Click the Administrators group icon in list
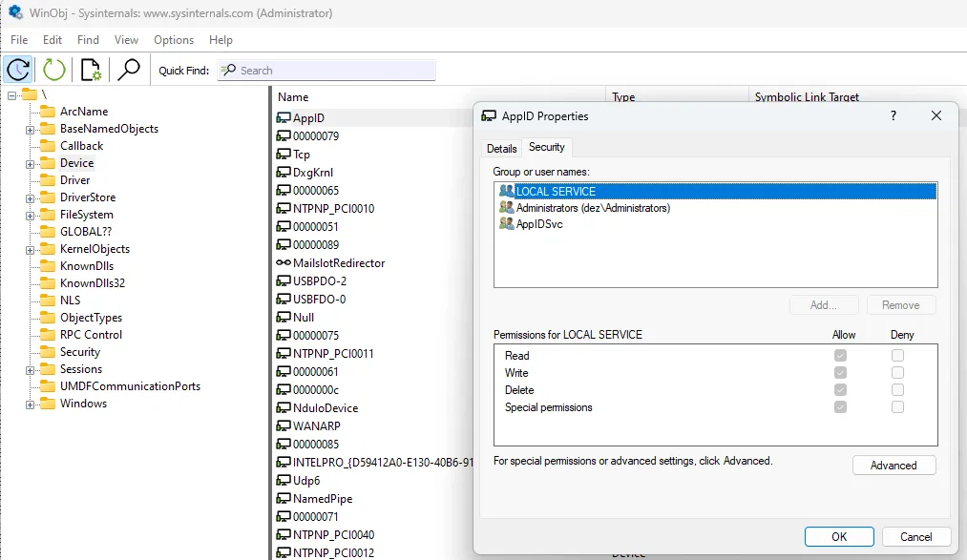This screenshot has height=560, width=967. tap(506, 208)
